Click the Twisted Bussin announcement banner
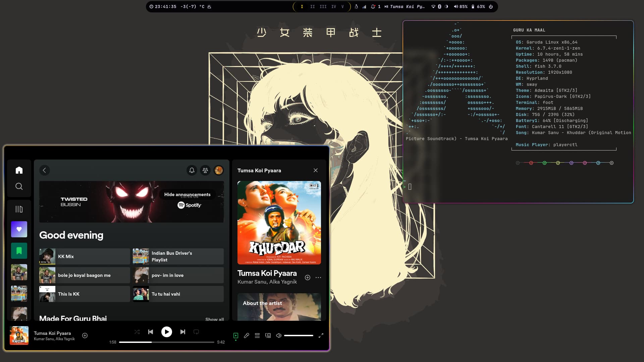Image resolution: width=644 pixels, height=362 pixels. pos(131,202)
